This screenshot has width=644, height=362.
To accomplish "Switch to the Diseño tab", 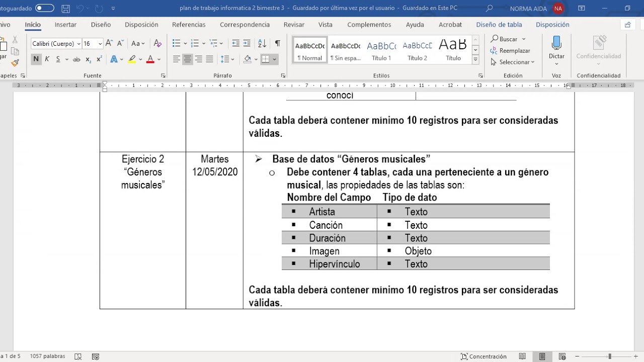I will pyautogui.click(x=101, y=25).
